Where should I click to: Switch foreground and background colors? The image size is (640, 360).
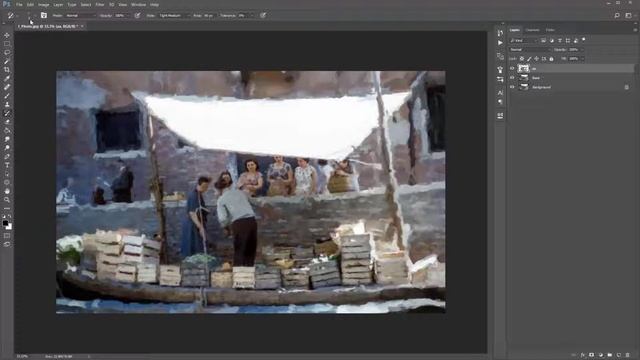10,217
